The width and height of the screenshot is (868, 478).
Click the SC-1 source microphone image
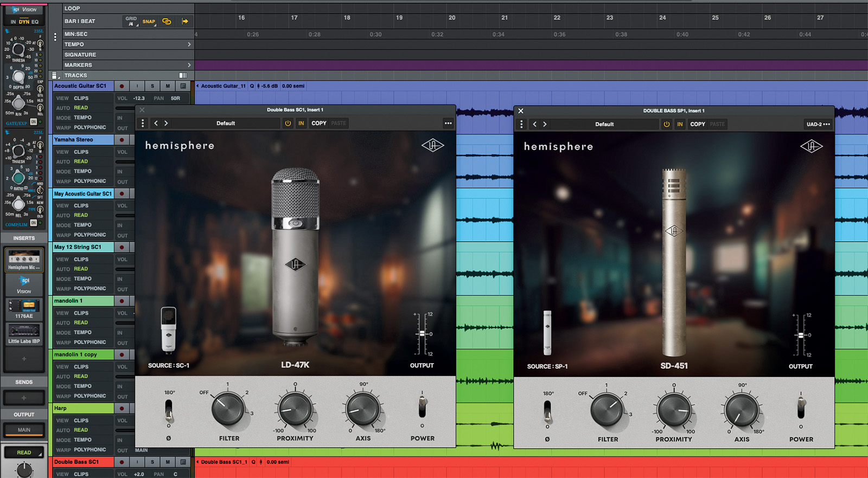pos(169,330)
